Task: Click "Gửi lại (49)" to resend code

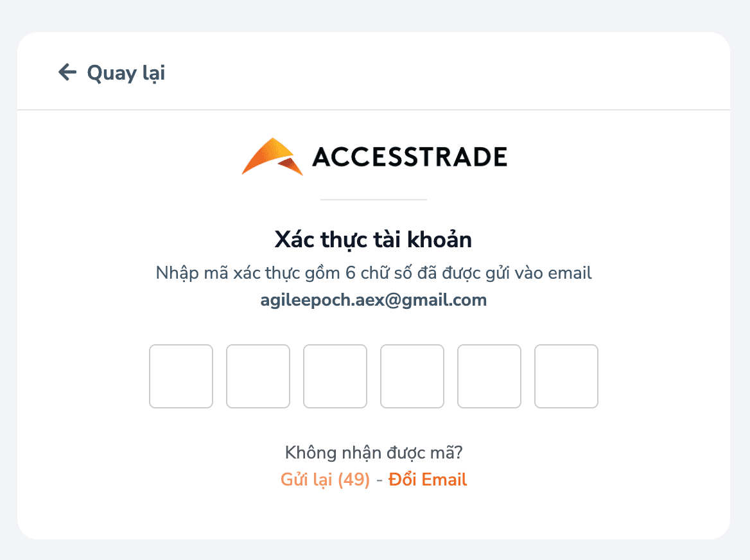Action: (326, 480)
